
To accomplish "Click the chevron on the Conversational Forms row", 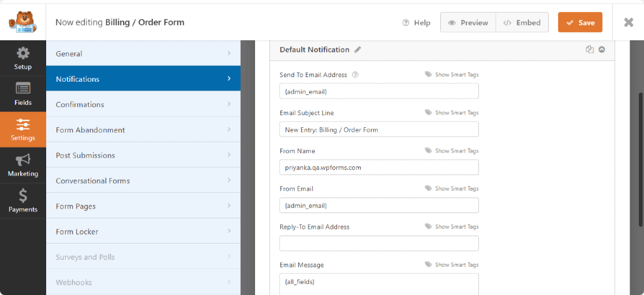I will (x=229, y=180).
